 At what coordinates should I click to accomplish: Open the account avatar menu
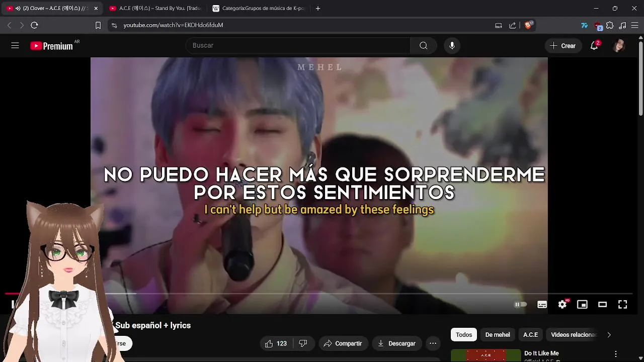[619, 46]
